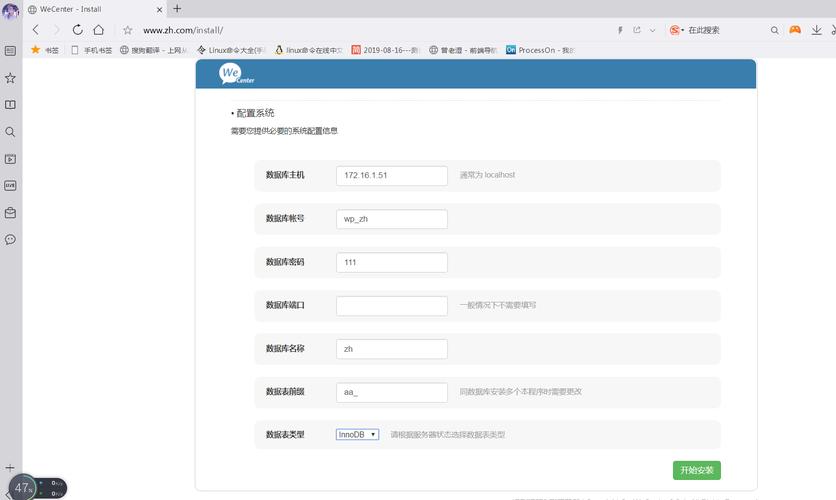The width and height of the screenshot is (836, 500).
Task: Open the 搜狗翻译 bookmark
Action: pyautogui.click(x=154, y=50)
